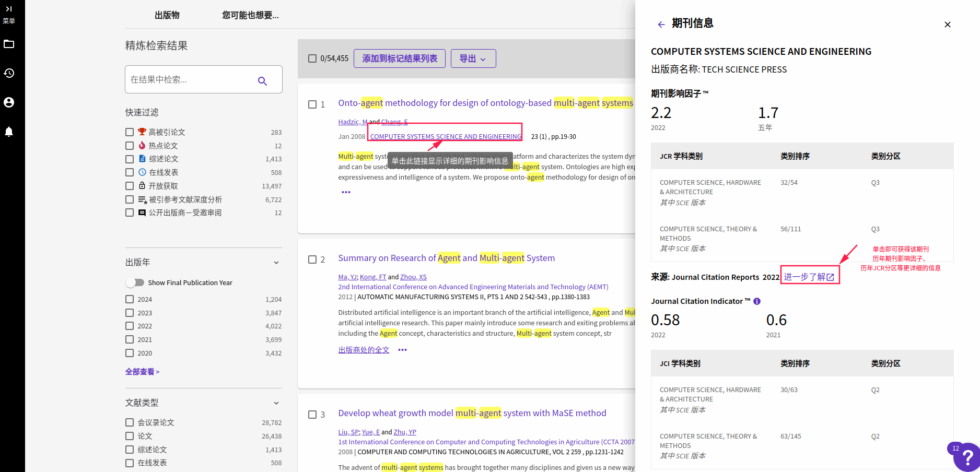Screen dimensions: 980x472
Task: Check the 开放获取 filter box
Action: click(130, 186)
